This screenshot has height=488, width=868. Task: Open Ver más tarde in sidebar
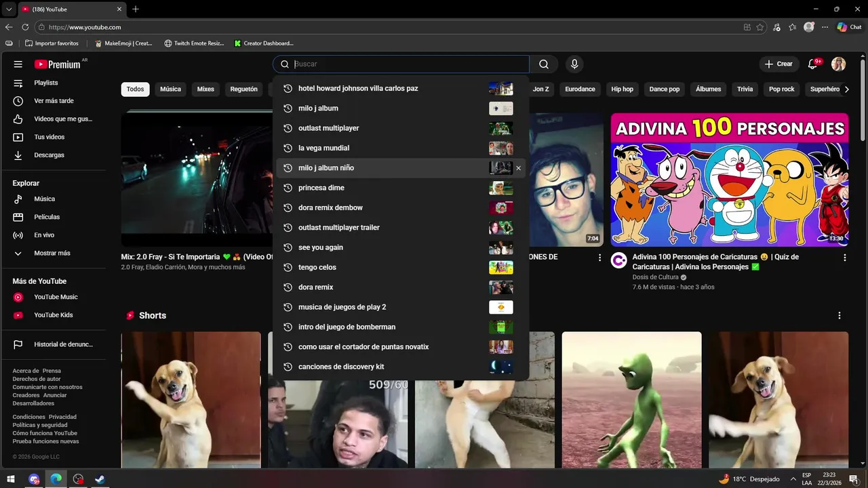pyautogui.click(x=53, y=101)
